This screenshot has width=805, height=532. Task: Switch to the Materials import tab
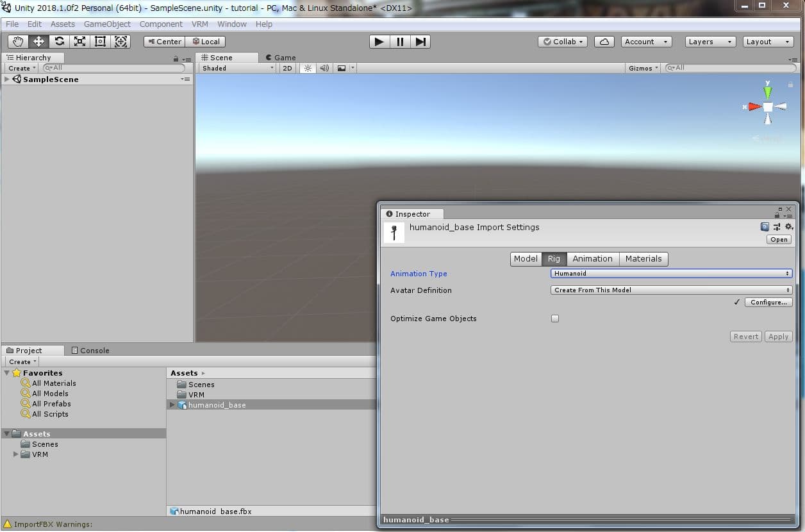(x=643, y=259)
